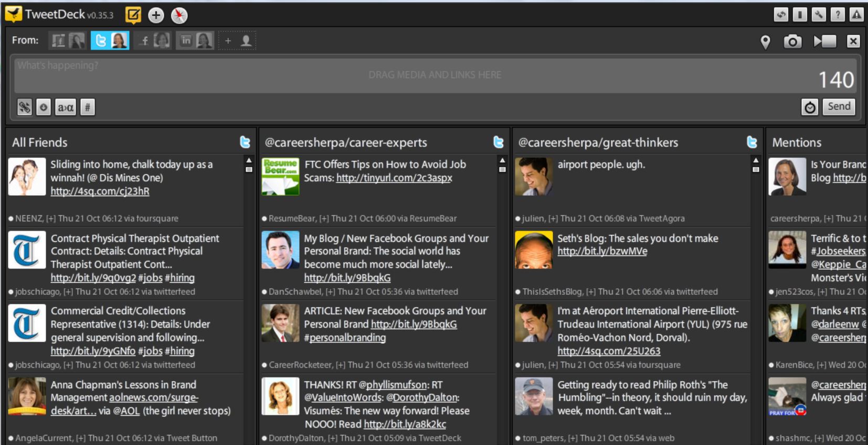Click the up arrow of the All Friends scrollbar
Screen dimensions: 868x445
249,160
